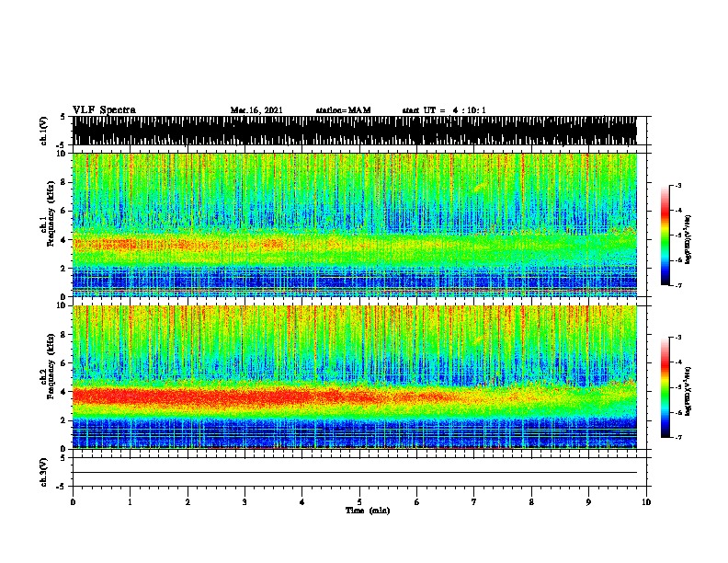Click the ch.2 spectrogram color scale bar
Viewport: 728px width, 563px height.
(665, 387)
